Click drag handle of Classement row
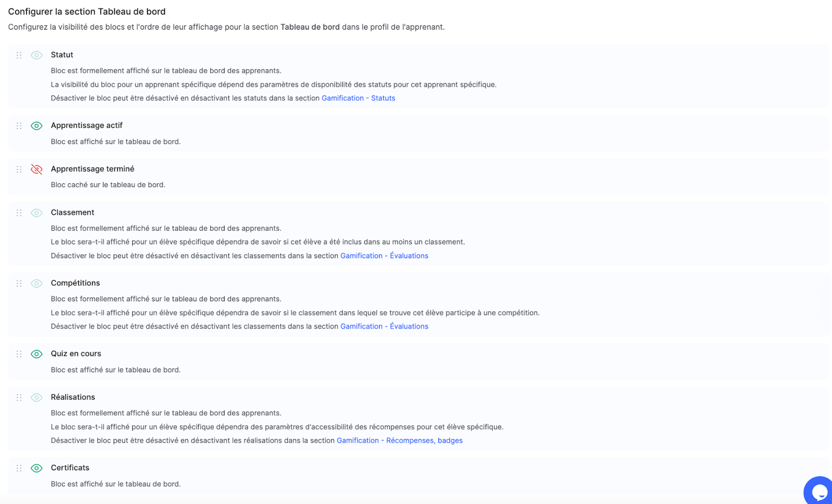 click(19, 213)
